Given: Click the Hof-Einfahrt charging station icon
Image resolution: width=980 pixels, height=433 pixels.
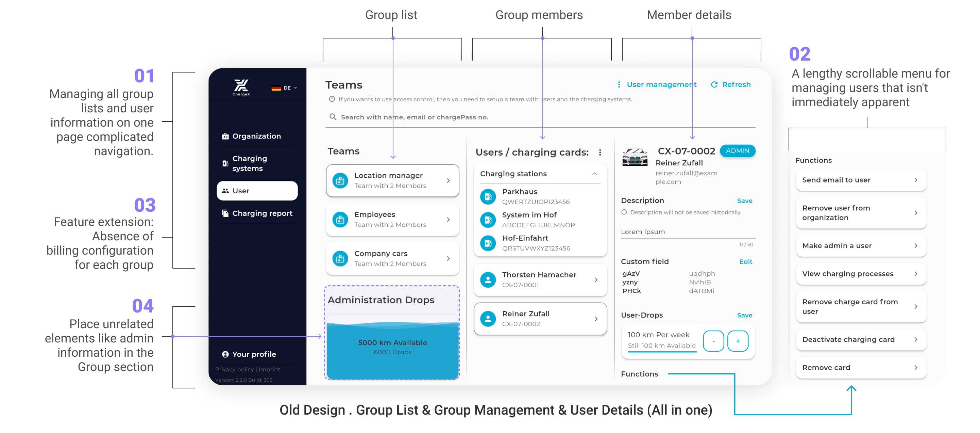Looking at the screenshot, I should tap(488, 243).
